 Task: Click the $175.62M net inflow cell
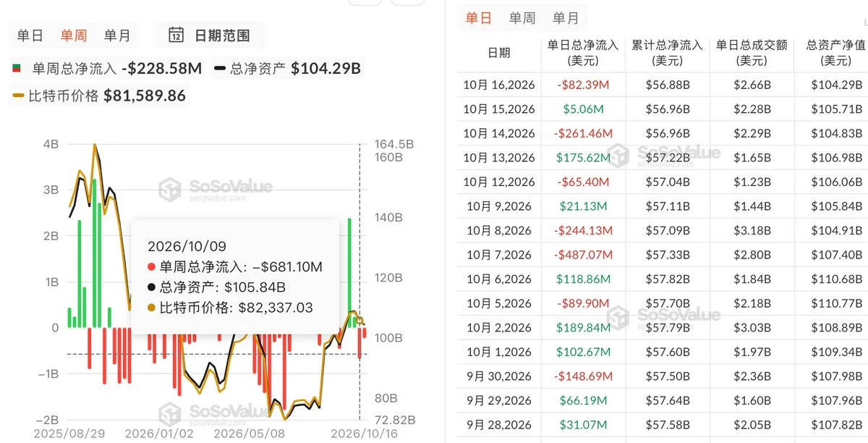coord(584,158)
